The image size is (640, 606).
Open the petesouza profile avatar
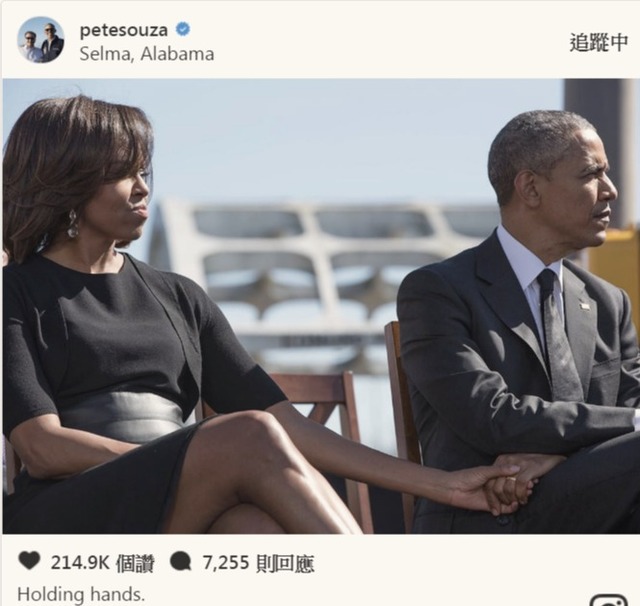pos(41,40)
